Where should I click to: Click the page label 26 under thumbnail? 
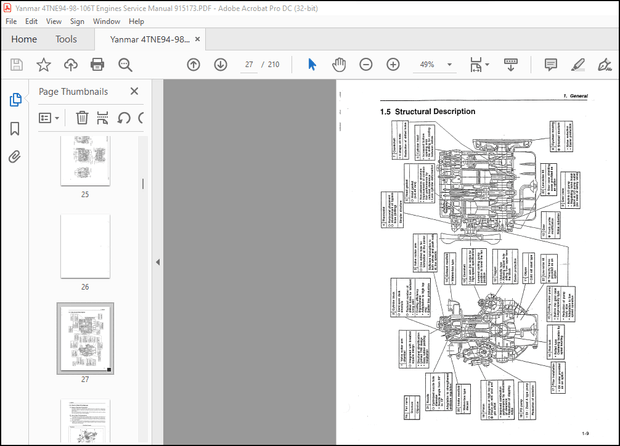(x=85, y=287)
